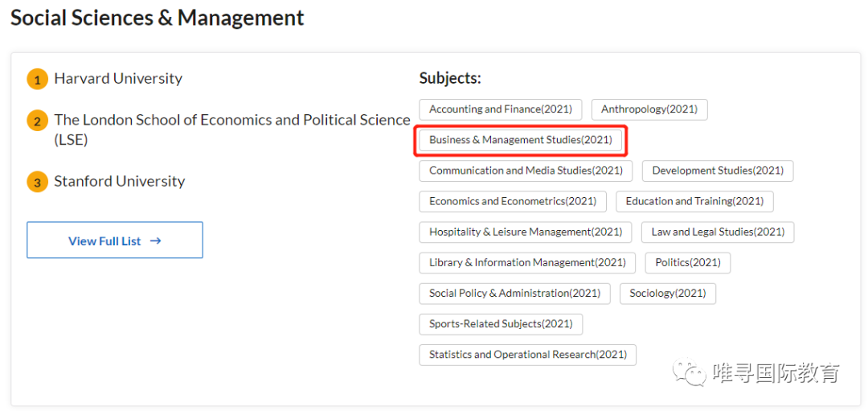This screenshot has width=868, height=411.
Task: Open Harvard University link
Action: [118, 79]
